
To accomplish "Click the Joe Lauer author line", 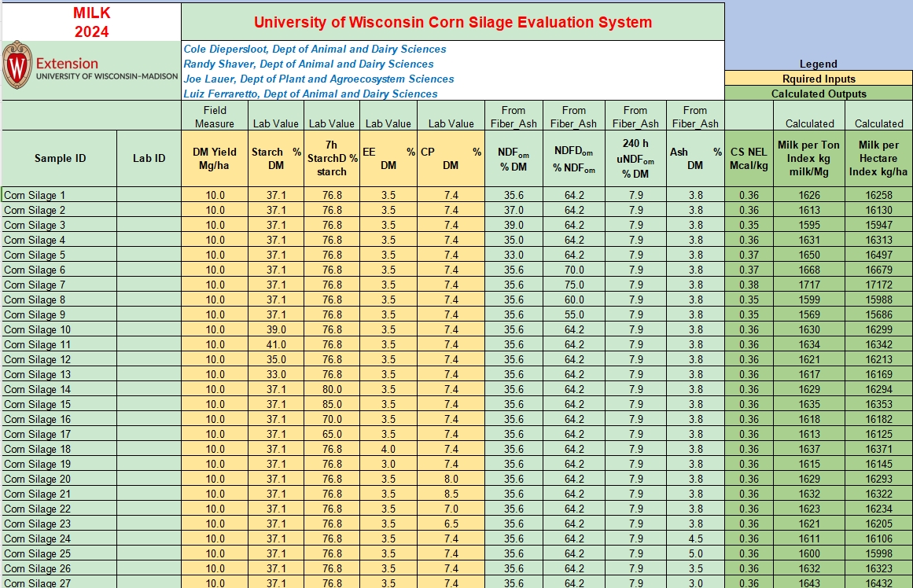I will coord(318,79).
